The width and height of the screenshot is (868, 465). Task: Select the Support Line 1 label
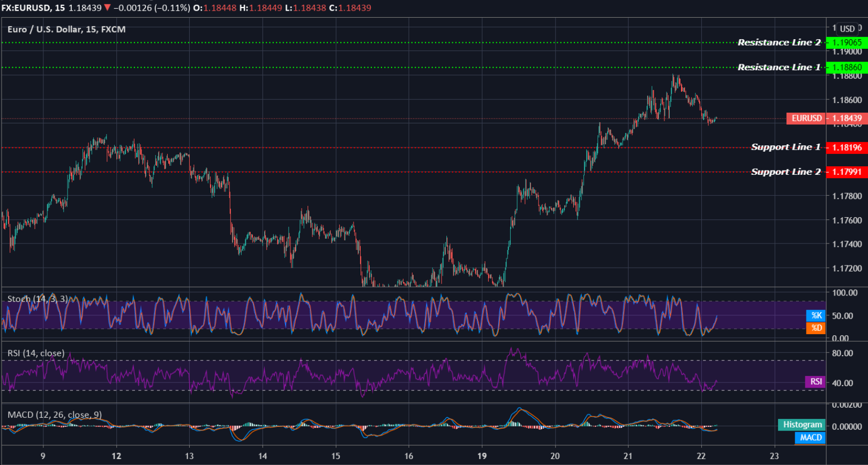click(x=785, y=147)
